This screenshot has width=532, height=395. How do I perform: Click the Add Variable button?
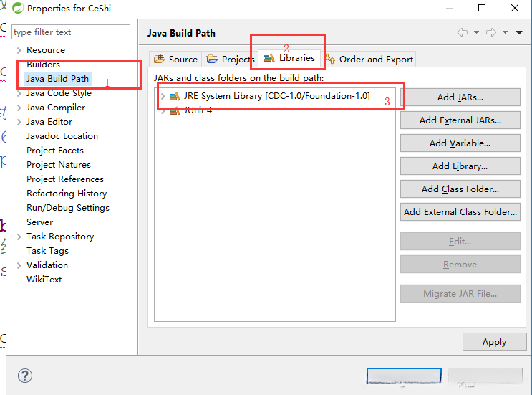[x=460, y=143]
